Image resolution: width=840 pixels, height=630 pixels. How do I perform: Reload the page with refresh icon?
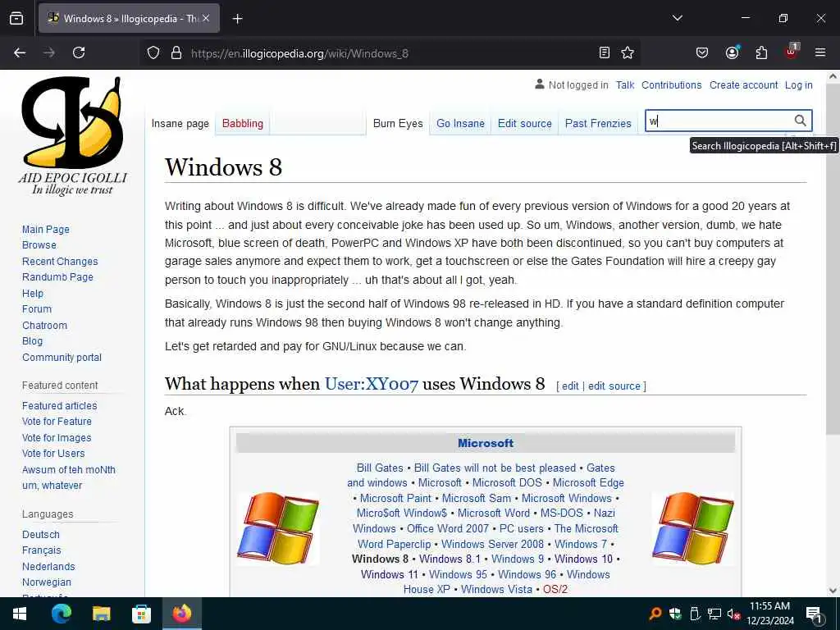[79, 52]
